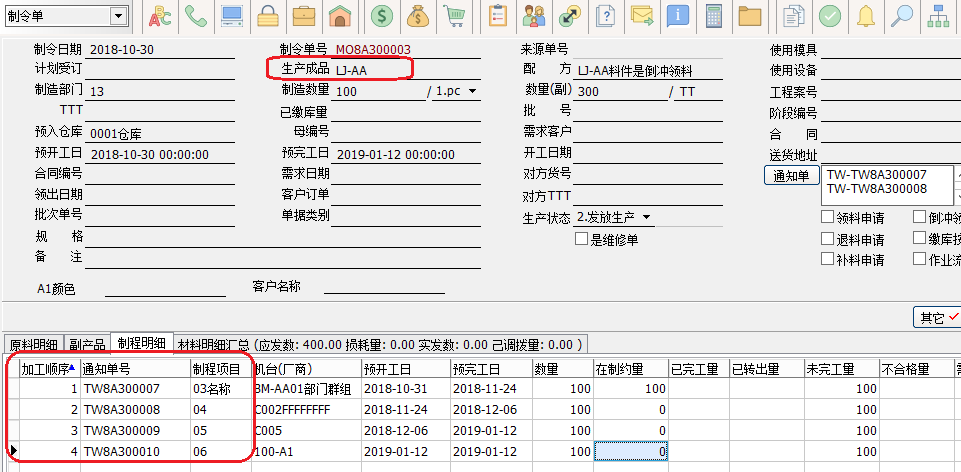The image size is (961, 472).
Task: Expand the 1.pc unit dropdown
Action: [x=472, y=91]
